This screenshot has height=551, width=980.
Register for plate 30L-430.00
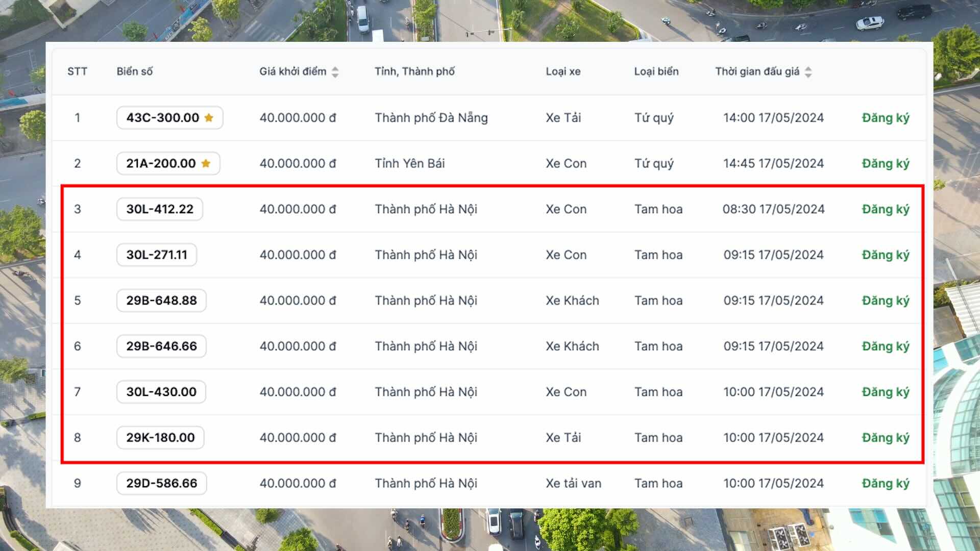click(885, 392)
